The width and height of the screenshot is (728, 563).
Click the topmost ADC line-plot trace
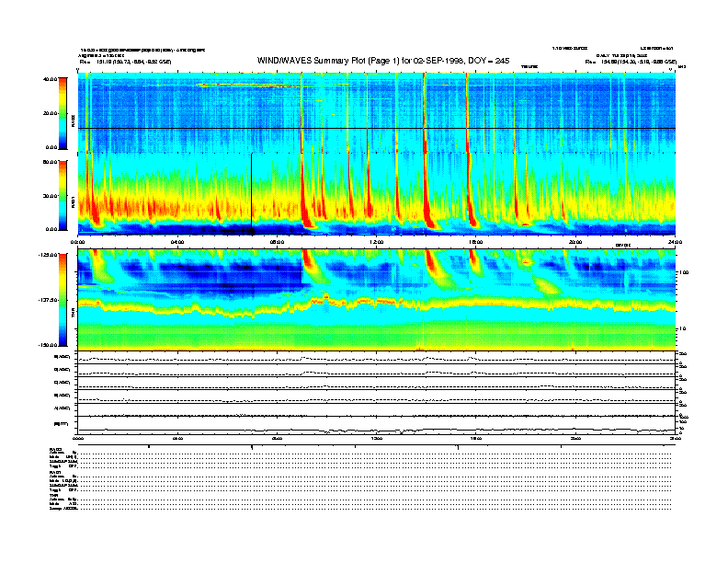tap(377, 359)
